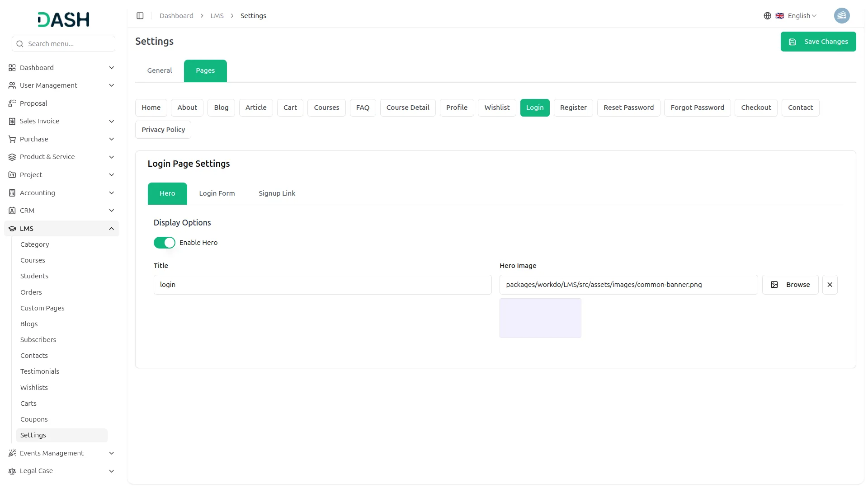Switch to the Login Form tab
This screenshot has height=488, width=868.
point(217,193)
